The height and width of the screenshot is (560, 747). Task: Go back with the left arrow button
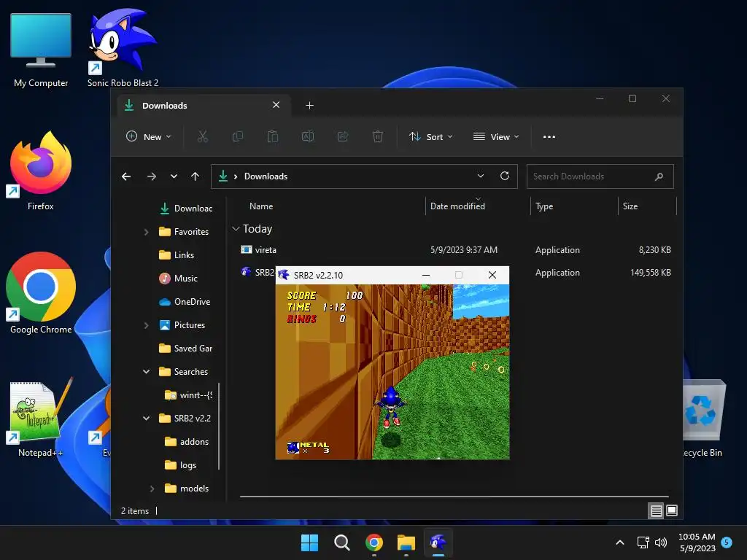(126, 176)
